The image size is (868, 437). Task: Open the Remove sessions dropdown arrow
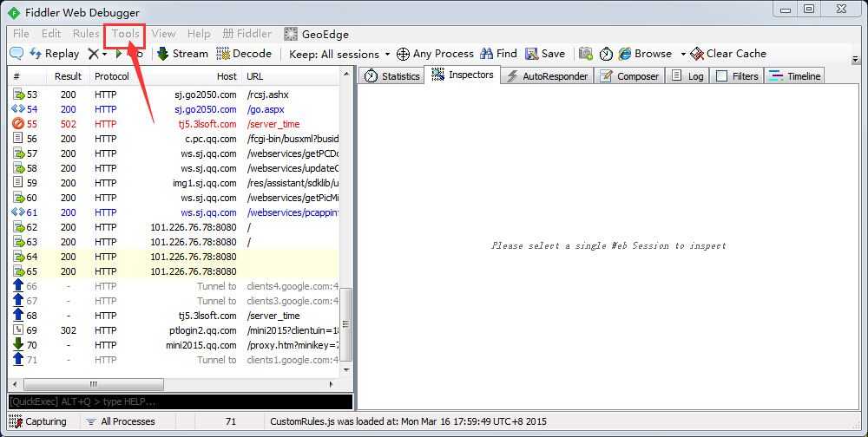tap(104, 55)
